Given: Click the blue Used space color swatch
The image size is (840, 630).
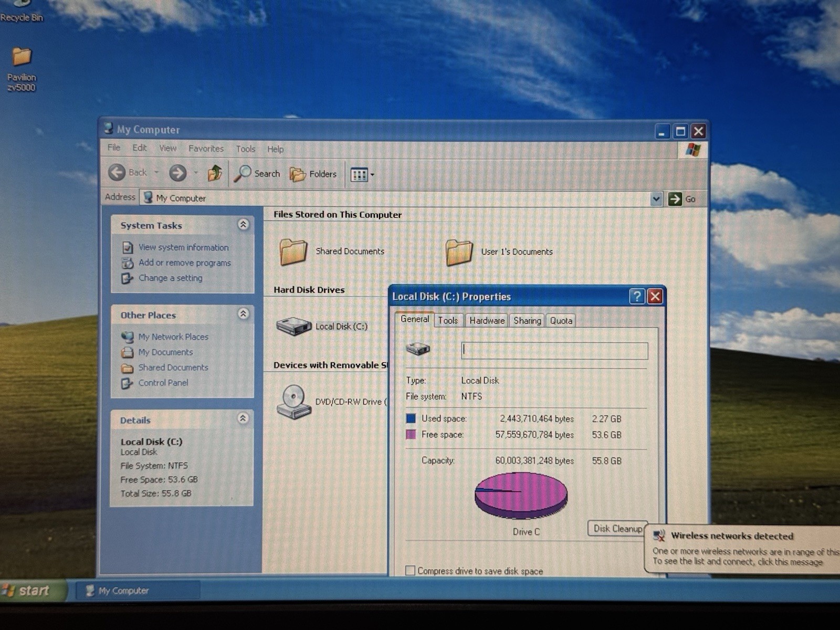Looking at the screenshot, I should pyautogui.click(x=411, y=418).
